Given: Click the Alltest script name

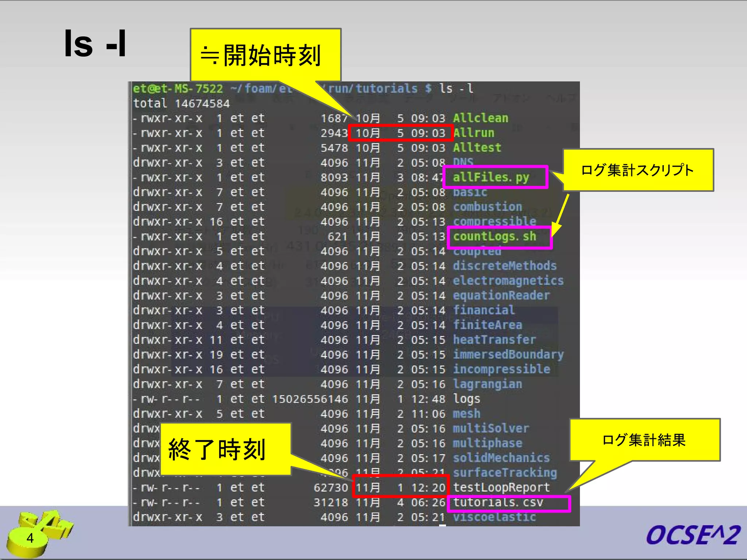Looking at the screenshot, I should click(x=477, y=148).
